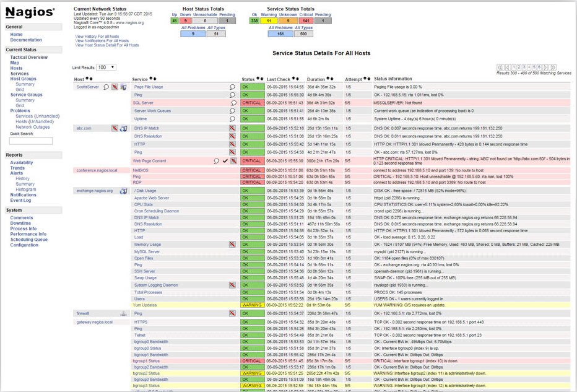This screenshot has height=392, width=577.
Task: Click green Up hosts count 41
Action: [175, 21]
